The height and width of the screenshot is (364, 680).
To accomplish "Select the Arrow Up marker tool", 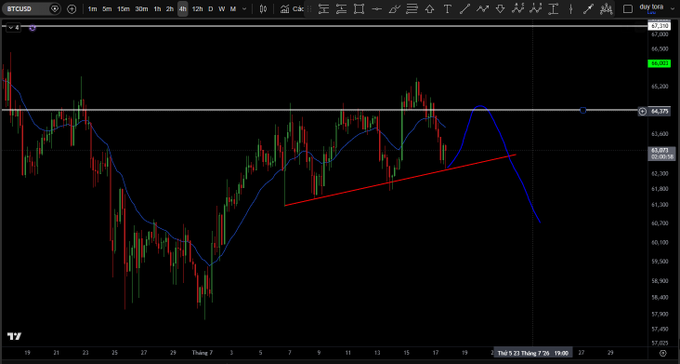I will coord(429,9).
